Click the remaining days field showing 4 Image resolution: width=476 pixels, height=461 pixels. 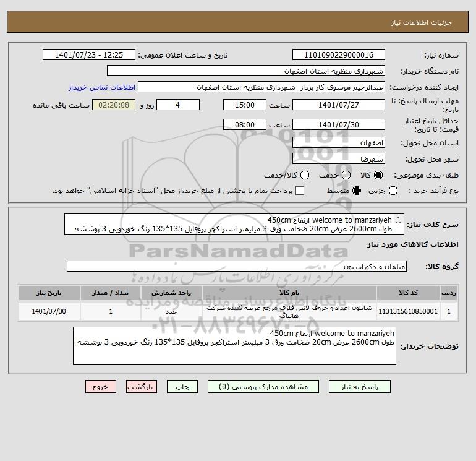(178, 105)
